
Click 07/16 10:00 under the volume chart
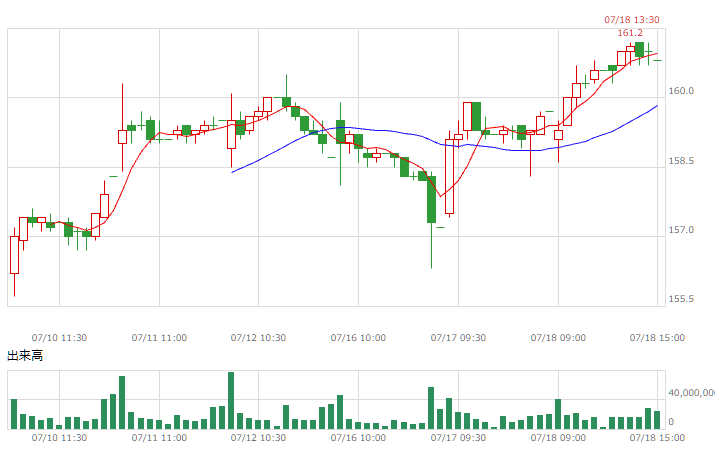[x=358, y=438]
